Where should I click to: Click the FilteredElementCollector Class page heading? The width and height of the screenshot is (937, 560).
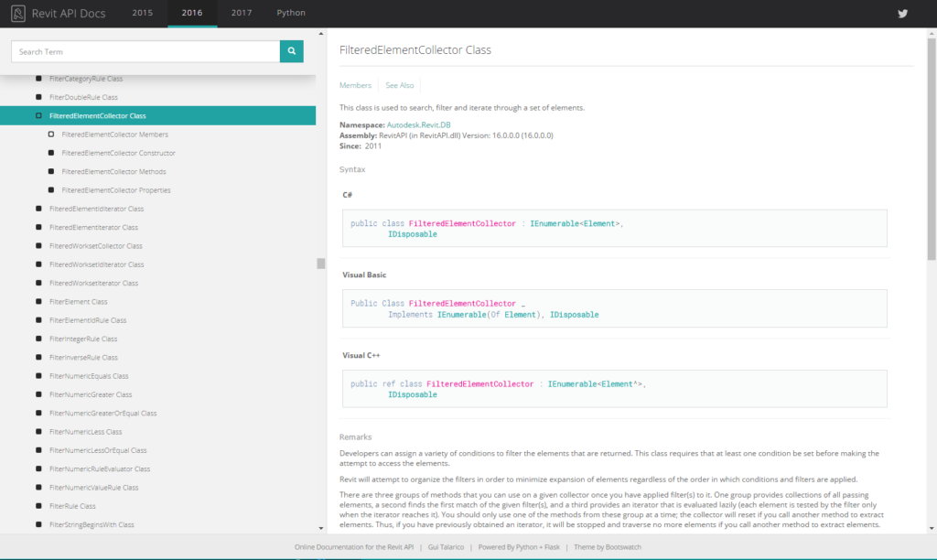[415, 50]
